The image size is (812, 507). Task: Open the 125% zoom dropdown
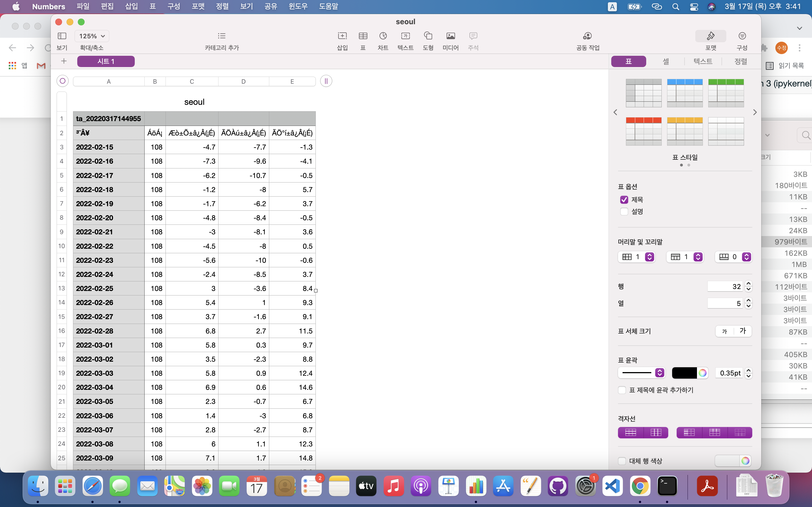coord(92,36)
